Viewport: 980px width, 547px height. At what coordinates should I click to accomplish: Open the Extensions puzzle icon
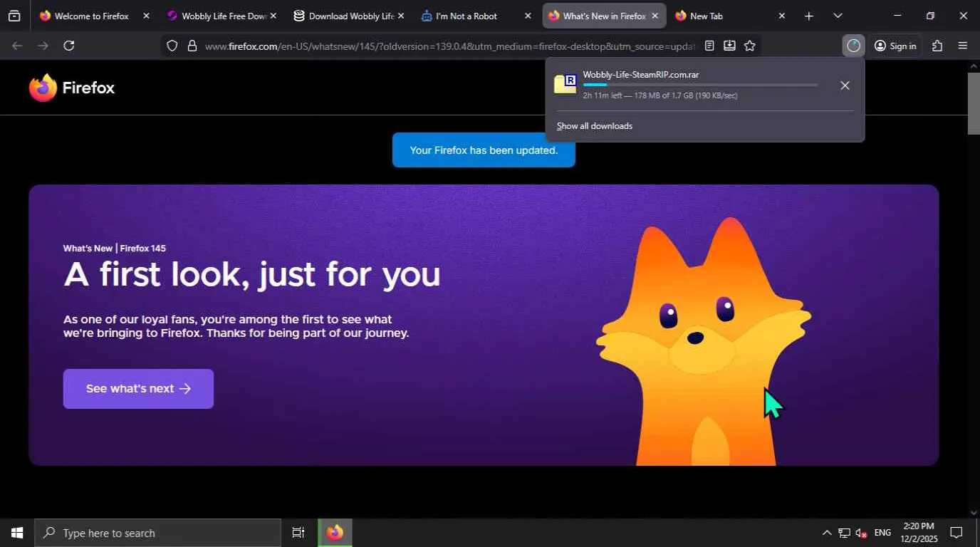pos(937,46)
